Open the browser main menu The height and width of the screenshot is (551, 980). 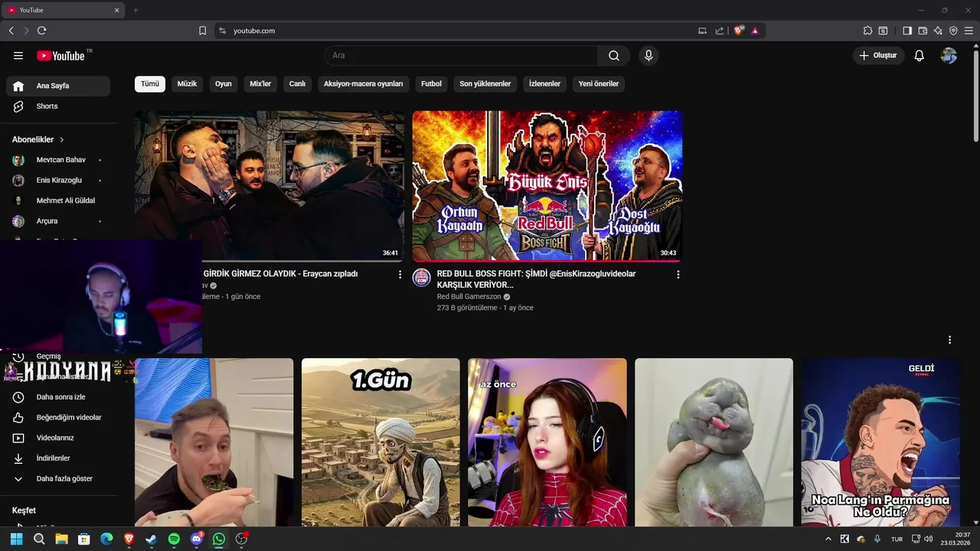(969, 31)
